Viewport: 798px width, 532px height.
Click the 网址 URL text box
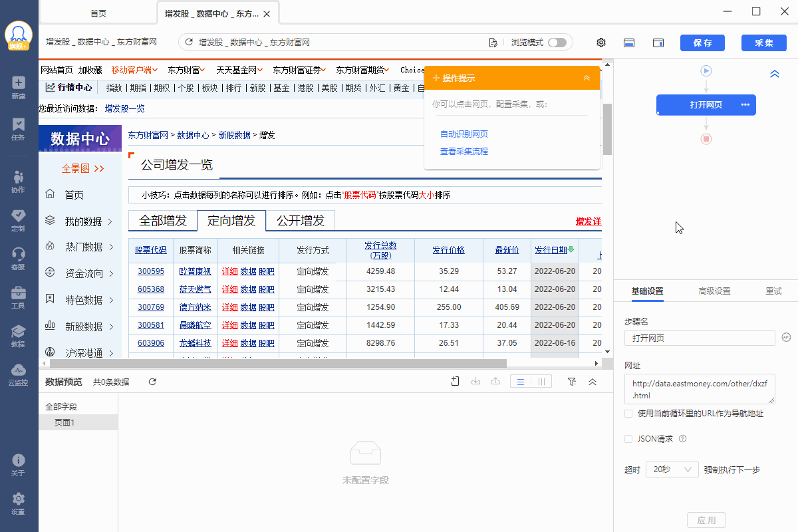(700, 389)
